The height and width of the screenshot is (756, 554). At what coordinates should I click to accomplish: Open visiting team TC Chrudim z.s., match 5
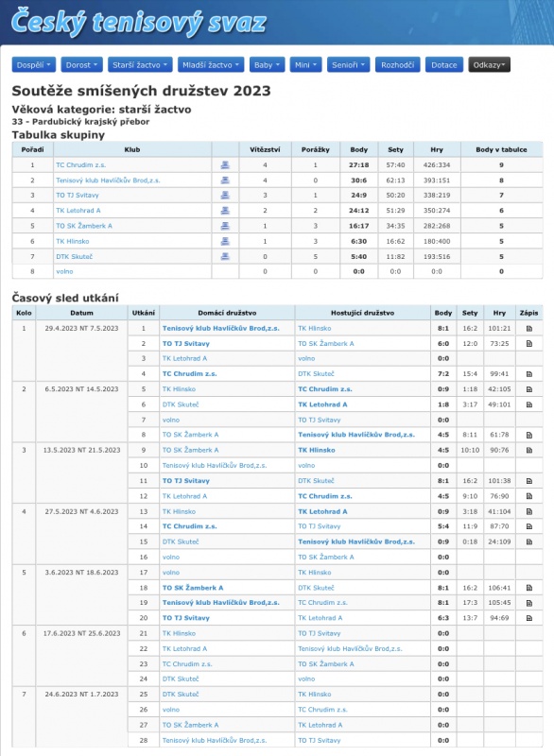coord(325,389)
